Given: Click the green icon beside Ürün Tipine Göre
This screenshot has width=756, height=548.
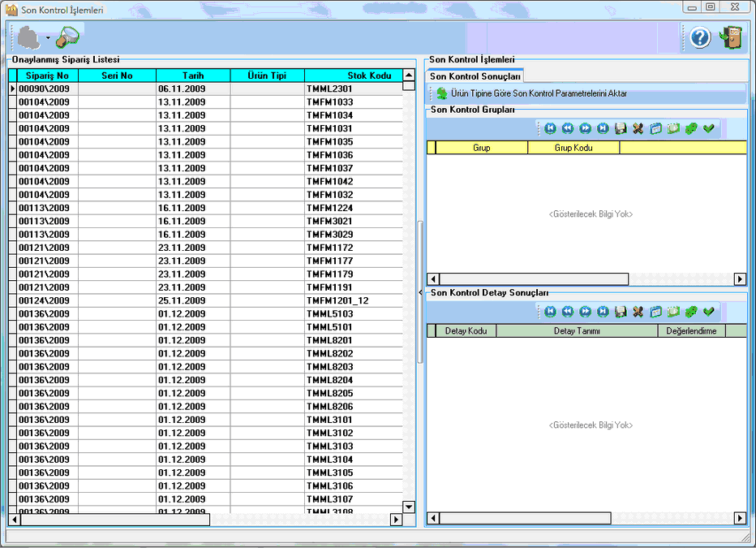Looking at the screenshot, I should 441,93.
